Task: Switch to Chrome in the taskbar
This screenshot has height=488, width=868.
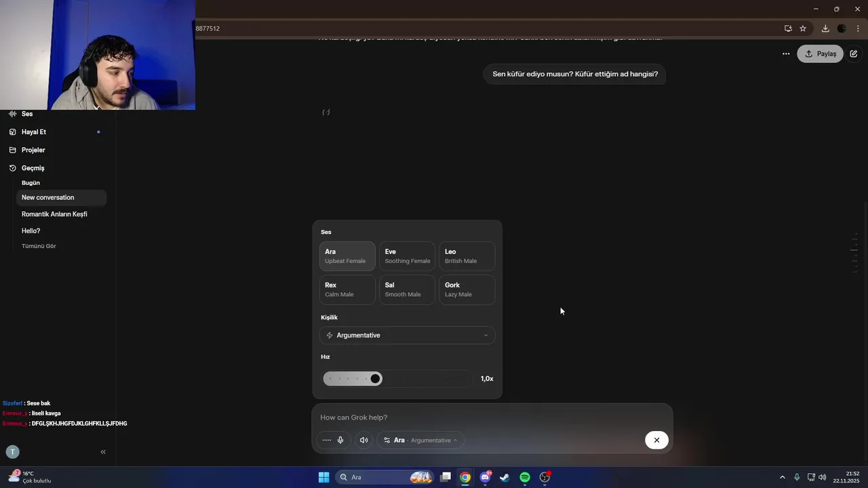Action: click(465, 477)
